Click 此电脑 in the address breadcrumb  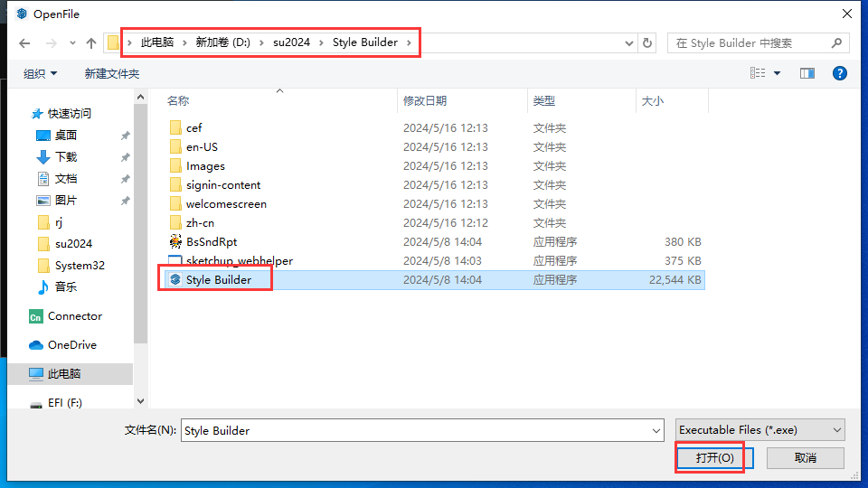[x=157, y=42]
